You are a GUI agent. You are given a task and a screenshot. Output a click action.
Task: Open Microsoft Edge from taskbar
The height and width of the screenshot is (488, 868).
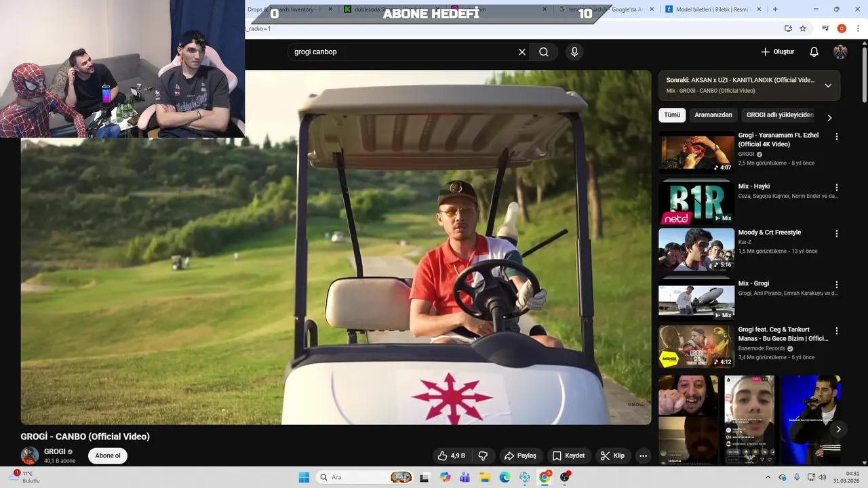click(505, 477)
